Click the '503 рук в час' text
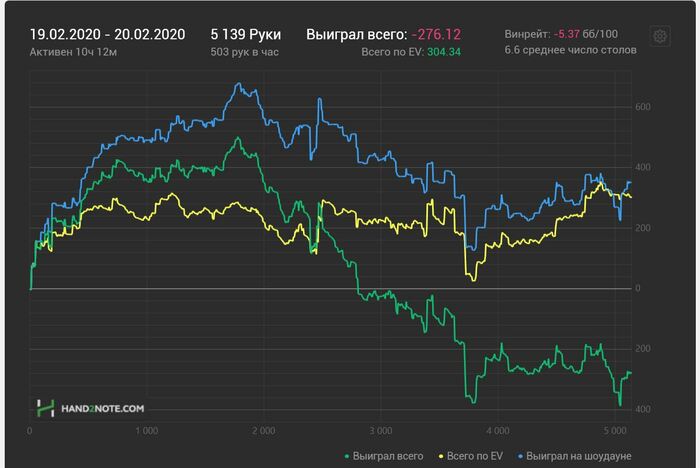 click(x=245, y=51)
